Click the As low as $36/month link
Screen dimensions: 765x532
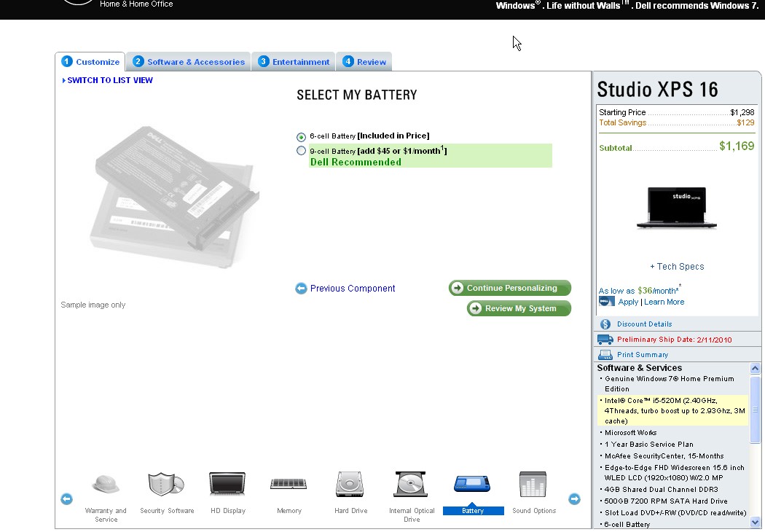[640, 290]
